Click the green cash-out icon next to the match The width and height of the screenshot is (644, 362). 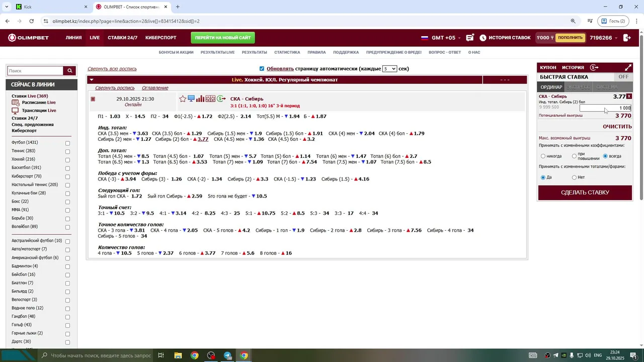(221, 99)
